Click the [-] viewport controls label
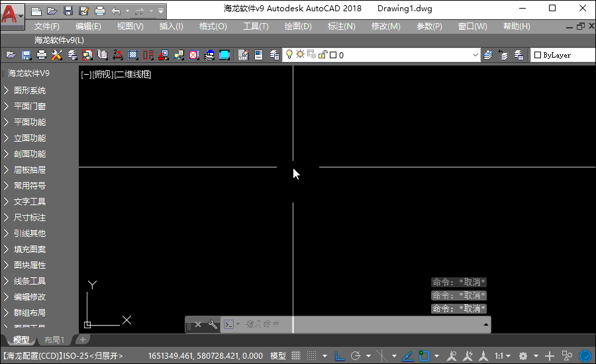Image resolution: width=596 pixels, height=364 pixels. (86, 75)
